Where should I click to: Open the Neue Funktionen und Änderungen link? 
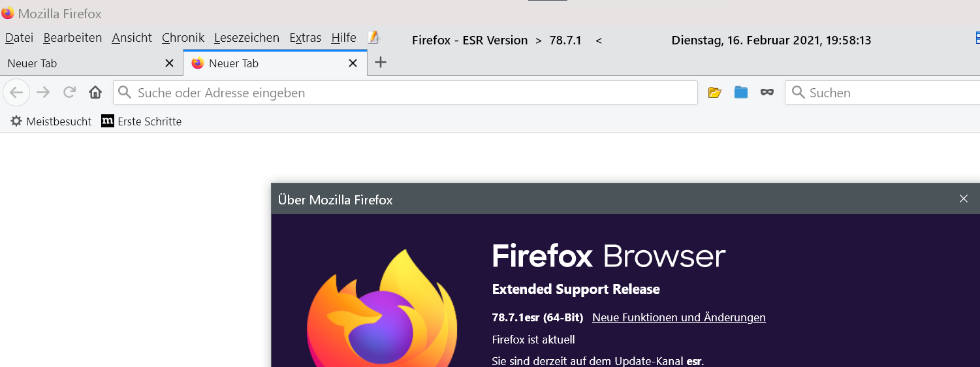pyautogui.click(x=679, y=317)
